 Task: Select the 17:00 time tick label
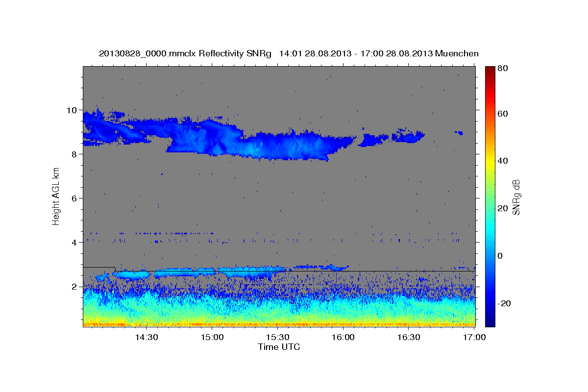tap(474, 338)
